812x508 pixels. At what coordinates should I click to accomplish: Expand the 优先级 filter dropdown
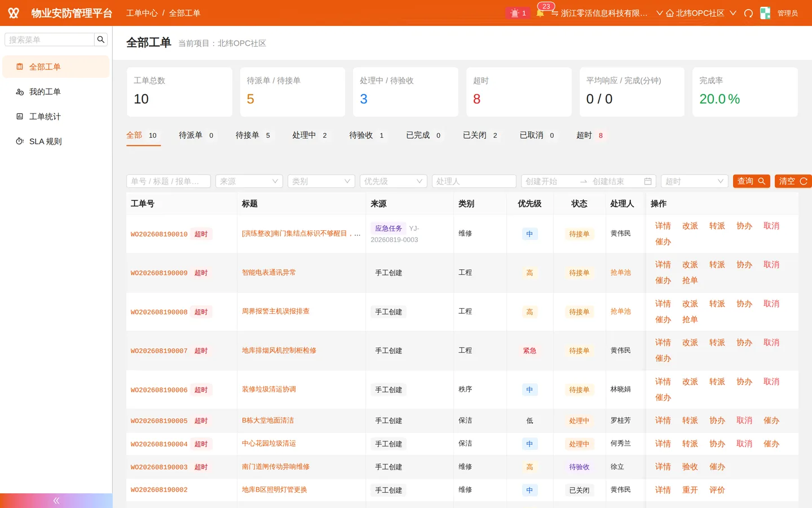click(x=394, y=181)
